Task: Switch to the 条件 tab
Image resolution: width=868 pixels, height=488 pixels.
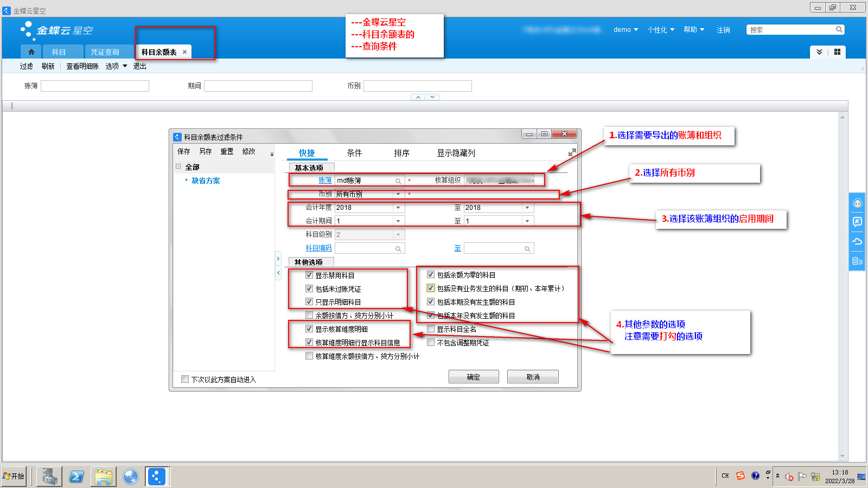Action: tap(354, 153)
